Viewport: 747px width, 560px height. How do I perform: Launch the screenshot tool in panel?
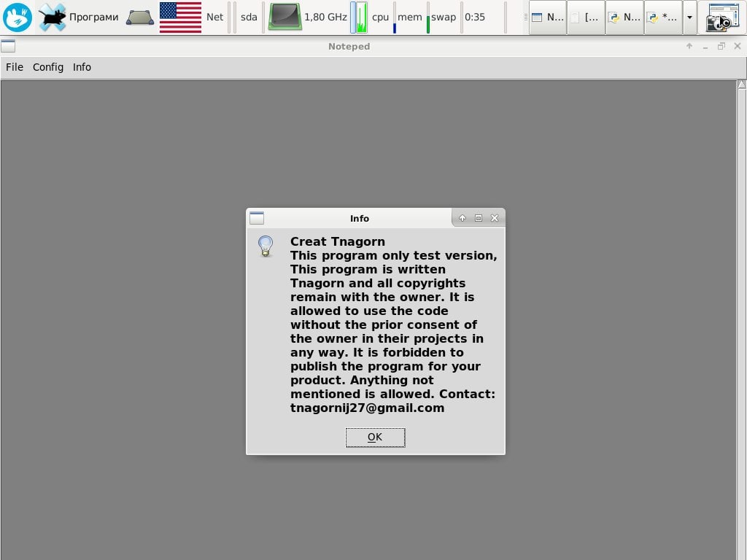[721, 17]
